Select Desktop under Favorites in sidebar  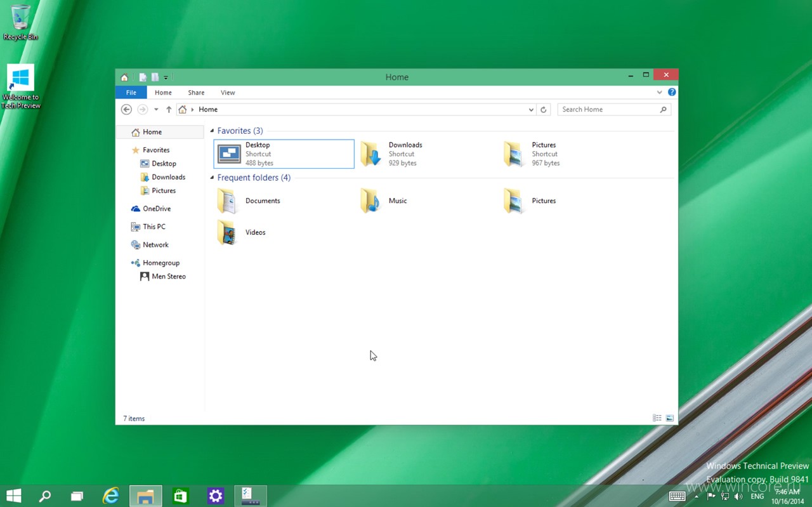pos(164,164)
